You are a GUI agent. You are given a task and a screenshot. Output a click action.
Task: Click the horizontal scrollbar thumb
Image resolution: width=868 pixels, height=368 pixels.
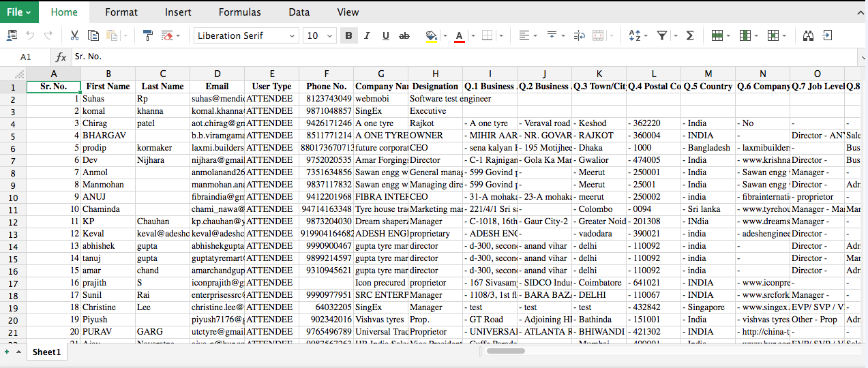(x=505, y=352)
